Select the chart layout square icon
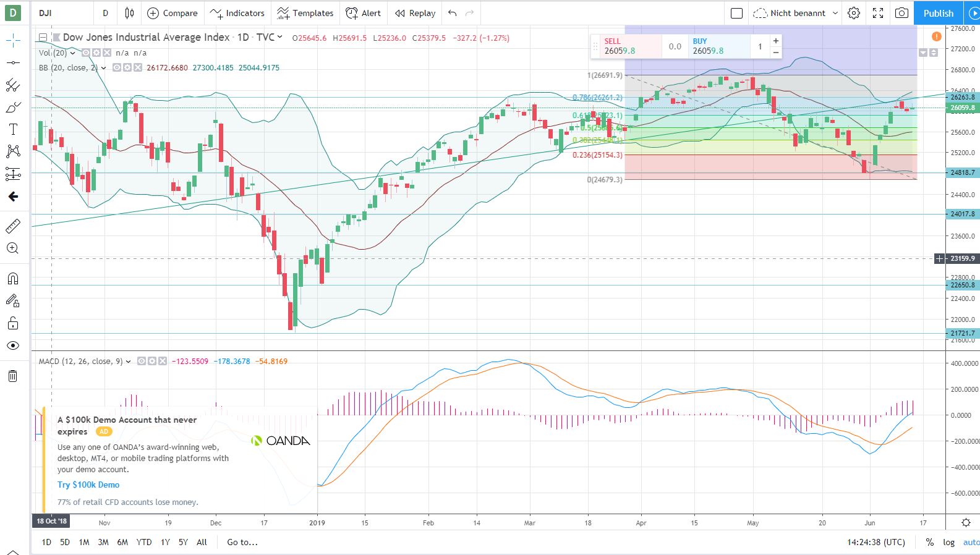Screen dimensions: 980x555 click(736, 13)
